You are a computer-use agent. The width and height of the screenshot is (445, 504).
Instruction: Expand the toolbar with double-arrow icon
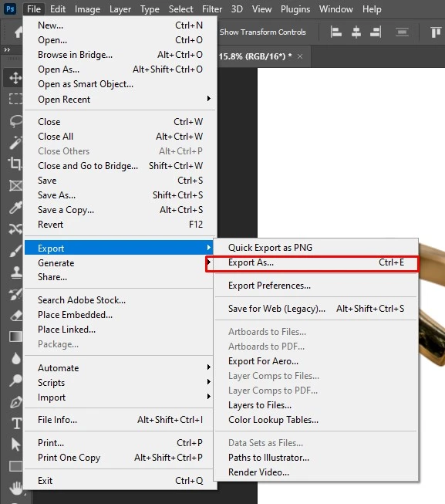(7, 50)
